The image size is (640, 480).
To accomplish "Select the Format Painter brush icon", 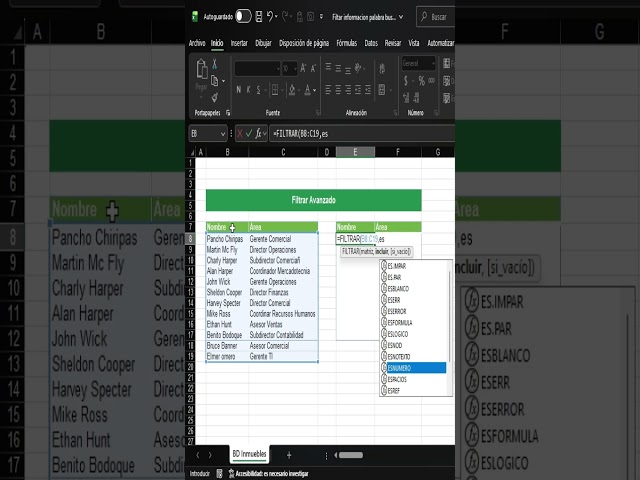I will click(x=215, y=97).
